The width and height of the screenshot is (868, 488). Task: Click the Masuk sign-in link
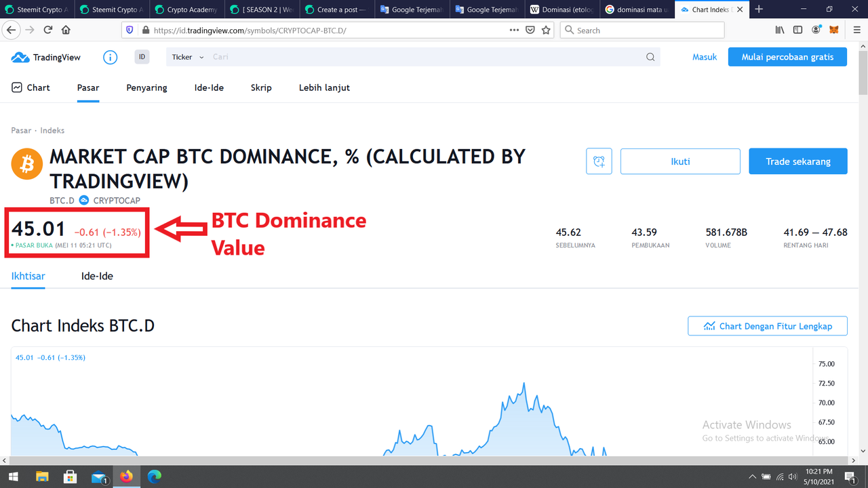click(705, 57)
